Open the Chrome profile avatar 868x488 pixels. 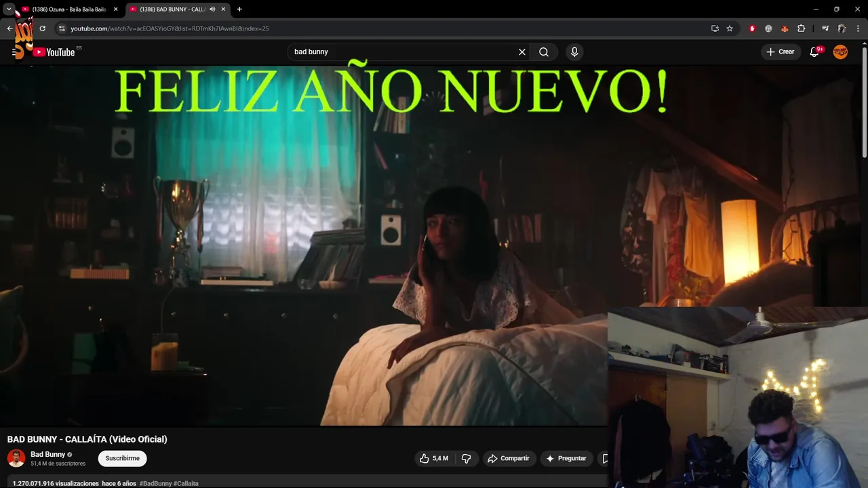[x=842, y=28]
